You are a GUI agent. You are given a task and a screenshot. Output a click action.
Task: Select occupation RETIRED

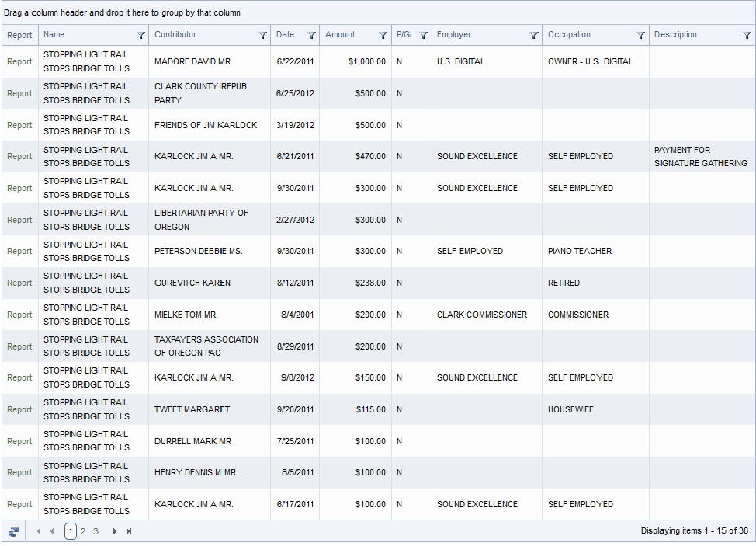pyautogui.click(x=564, y=283)
